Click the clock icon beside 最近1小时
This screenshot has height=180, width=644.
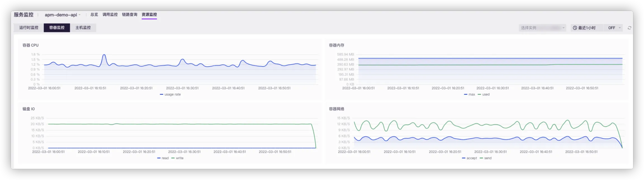pos(575,28)
